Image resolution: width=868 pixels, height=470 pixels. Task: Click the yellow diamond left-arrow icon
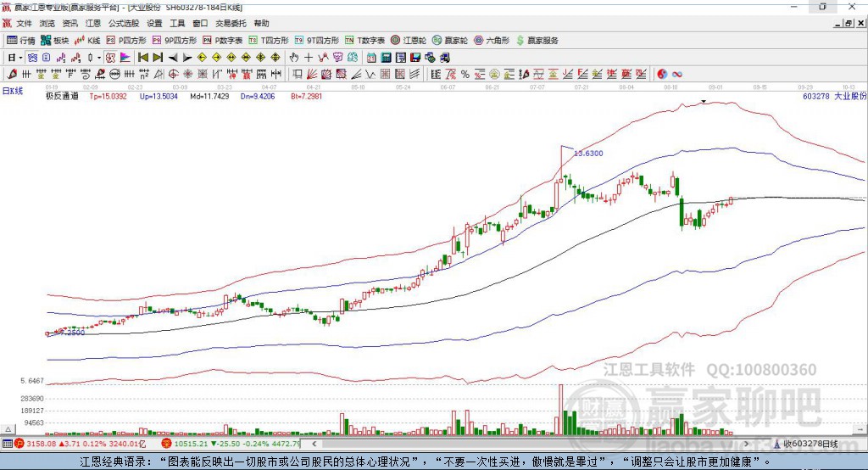(202, 58)
